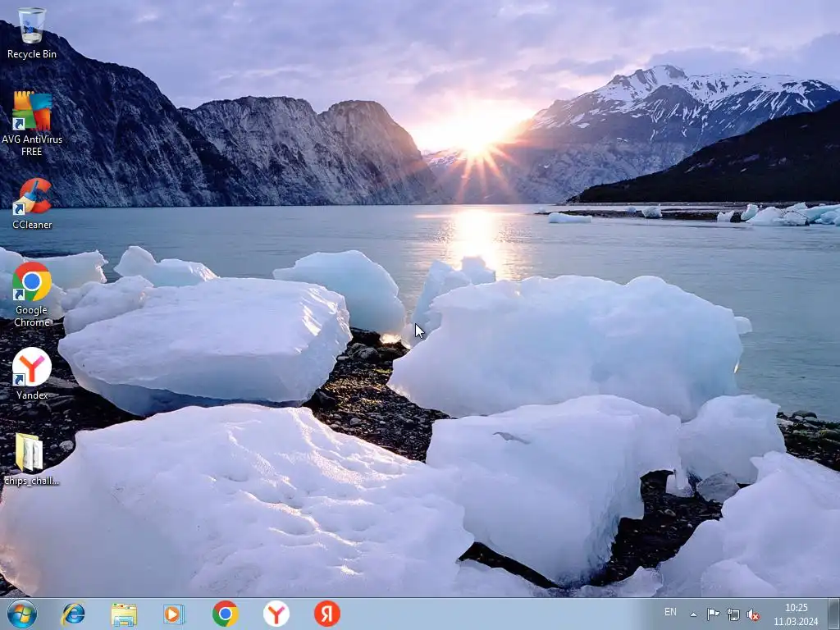
Task: Open the red Yandex icon on taskbar
Action: 327,614
